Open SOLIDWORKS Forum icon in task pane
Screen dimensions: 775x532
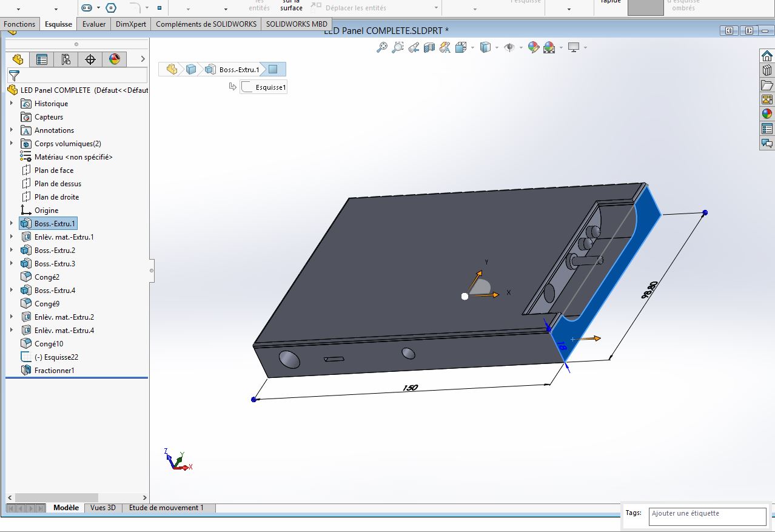pos(767,143)
